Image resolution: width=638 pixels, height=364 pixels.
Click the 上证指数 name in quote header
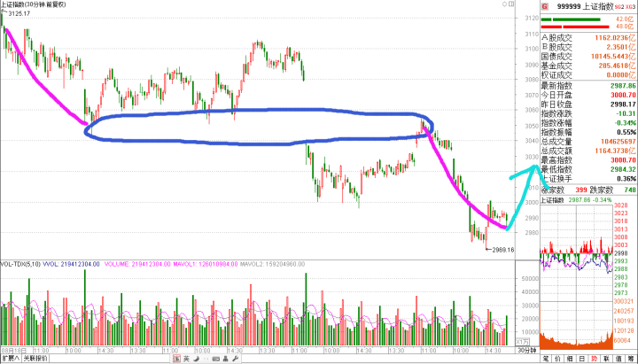coord(595,5)
